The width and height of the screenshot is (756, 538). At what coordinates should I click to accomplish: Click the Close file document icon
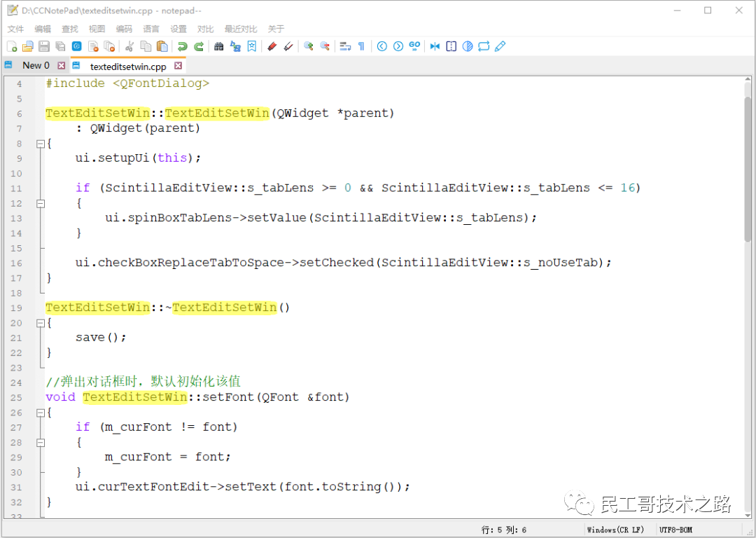coord(93,46)
